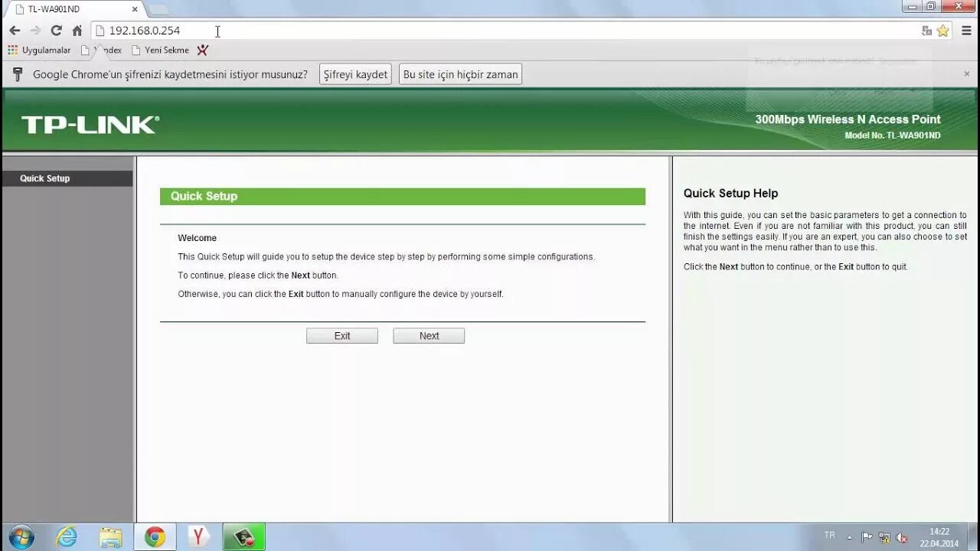Reload the router page
The height and width of the screenshot is (551, 980).
click(x=56, y=31)
